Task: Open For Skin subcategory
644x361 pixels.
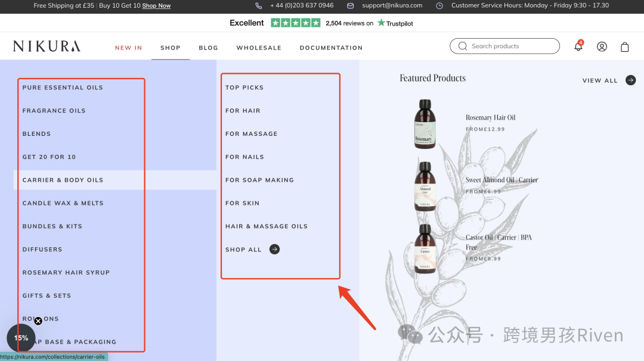Action: 242,203
